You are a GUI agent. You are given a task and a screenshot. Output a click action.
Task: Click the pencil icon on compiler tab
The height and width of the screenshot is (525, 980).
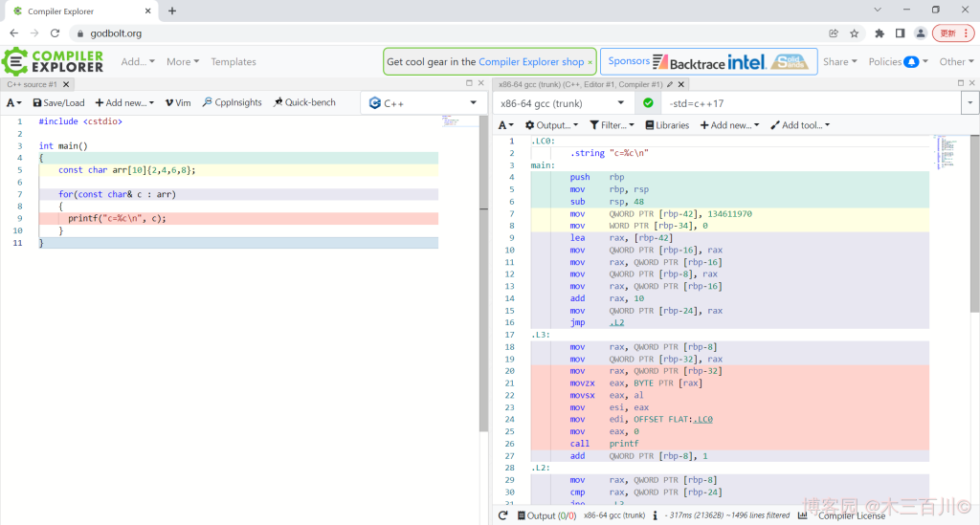[670, 84]
